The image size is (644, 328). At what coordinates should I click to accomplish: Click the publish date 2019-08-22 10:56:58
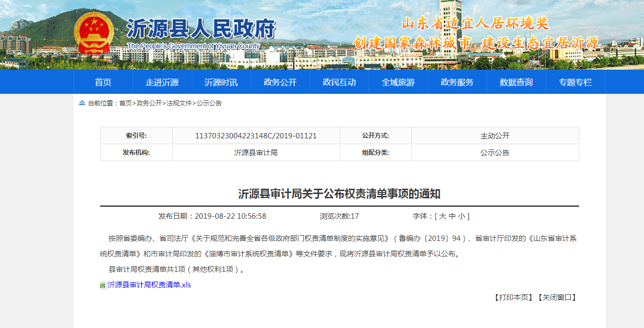[x=230, y=216]
